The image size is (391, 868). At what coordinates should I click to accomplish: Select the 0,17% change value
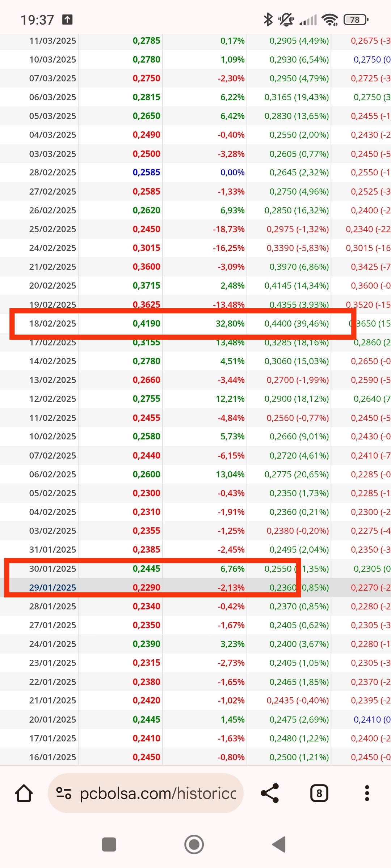point(232,41)
